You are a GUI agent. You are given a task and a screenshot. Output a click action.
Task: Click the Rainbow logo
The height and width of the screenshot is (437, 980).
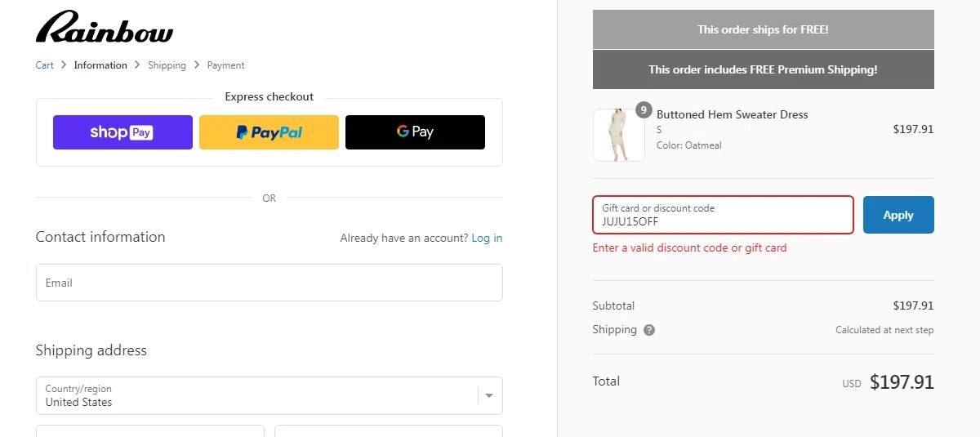(105, 27)
